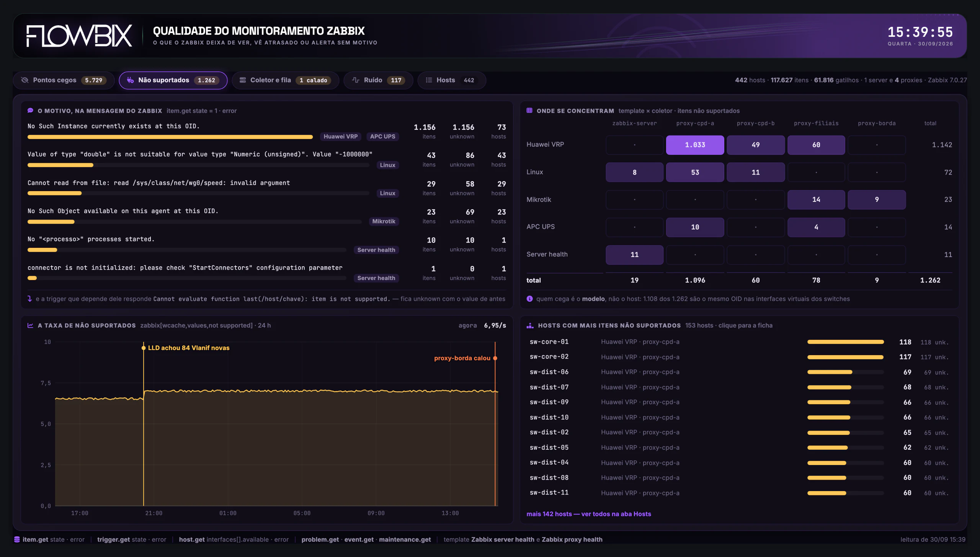Click the Mikrotik proxy-borda cell showing 9
This screenshot has height=557, width=980.
pyautogui.click(x=877, y=200)
